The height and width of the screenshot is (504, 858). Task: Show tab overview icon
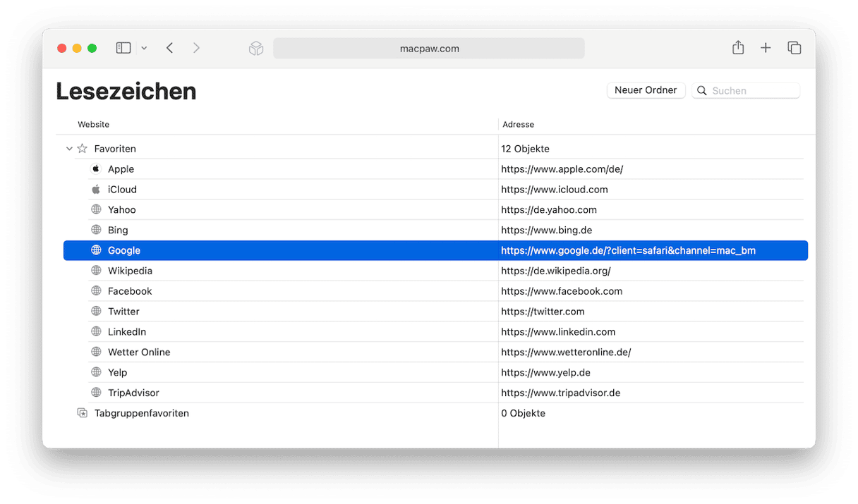tap(794, 48)
